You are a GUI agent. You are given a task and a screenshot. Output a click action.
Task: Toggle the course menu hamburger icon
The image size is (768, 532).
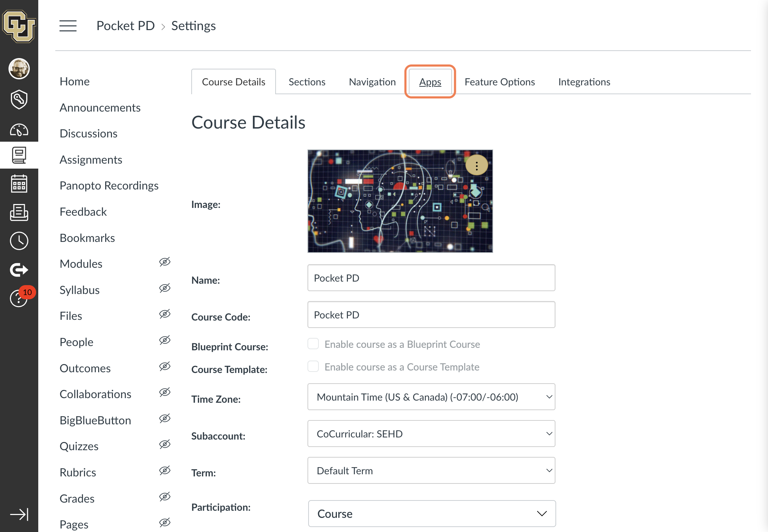pyautogui.click(x=68, y=26)
